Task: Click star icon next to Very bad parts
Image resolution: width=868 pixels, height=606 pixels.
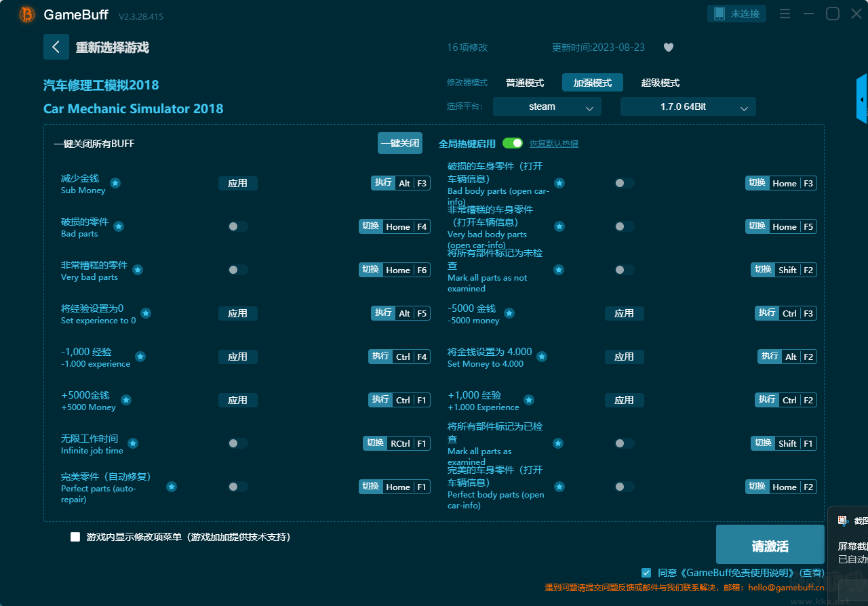Action: click(x=138, y=270)
